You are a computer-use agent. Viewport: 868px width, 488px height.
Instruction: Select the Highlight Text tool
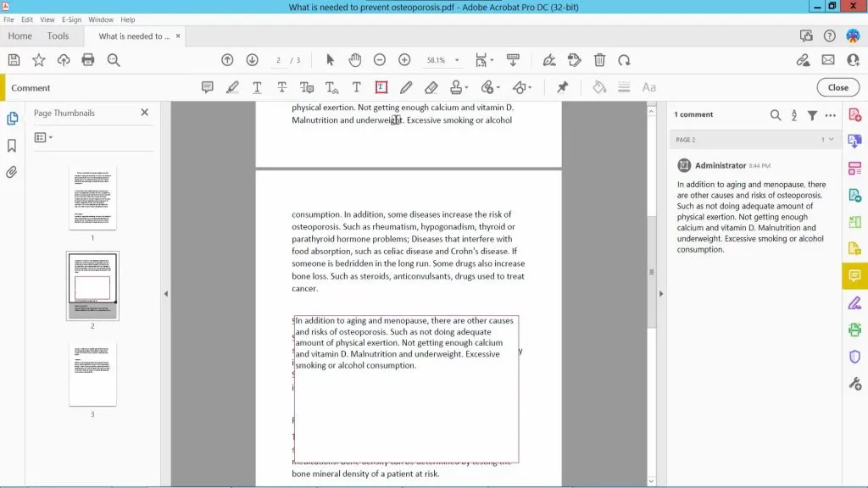[233, 86]
